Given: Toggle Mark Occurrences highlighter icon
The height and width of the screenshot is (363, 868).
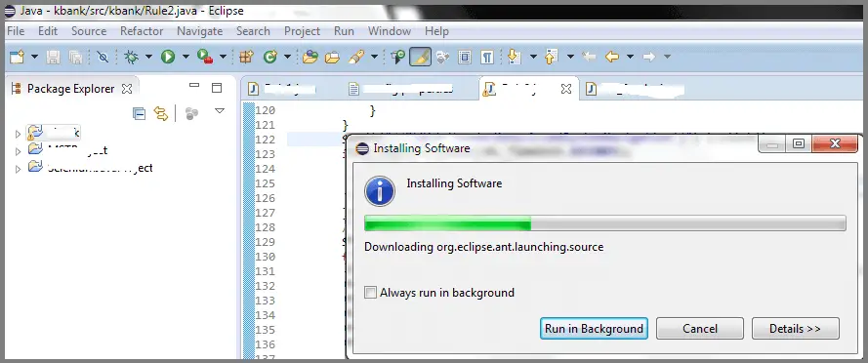Looking at the screenshot, I should coord(420,57).
